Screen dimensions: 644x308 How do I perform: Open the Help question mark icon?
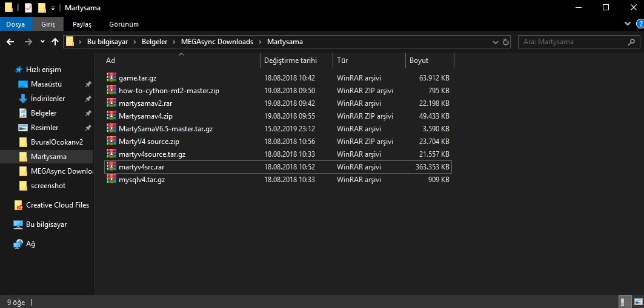click(640, 24)
